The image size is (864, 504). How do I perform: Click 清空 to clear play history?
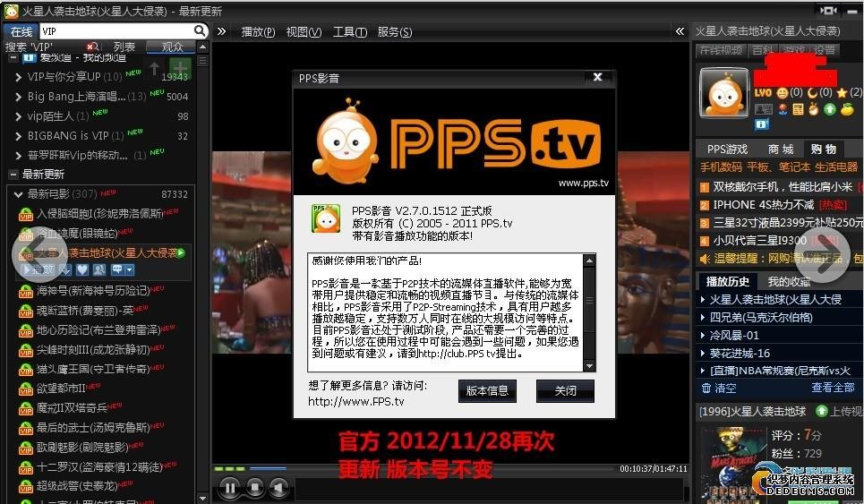tap(725, 388)
